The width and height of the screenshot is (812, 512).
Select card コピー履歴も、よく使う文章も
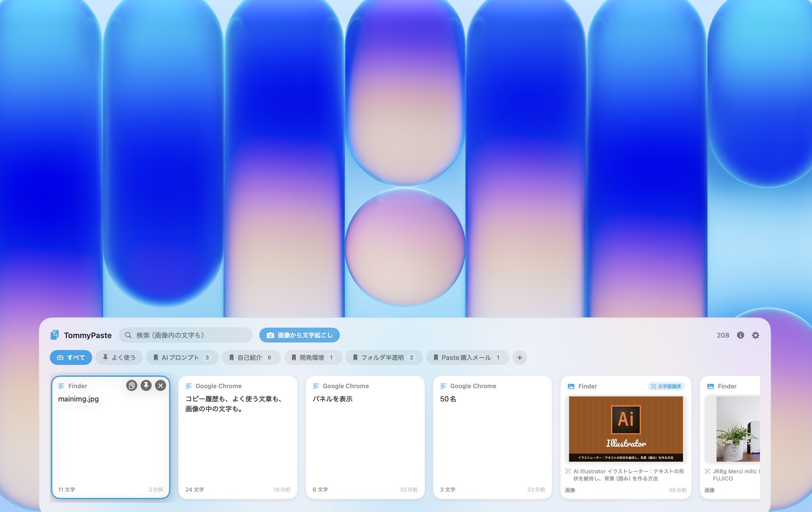[238, 437]
